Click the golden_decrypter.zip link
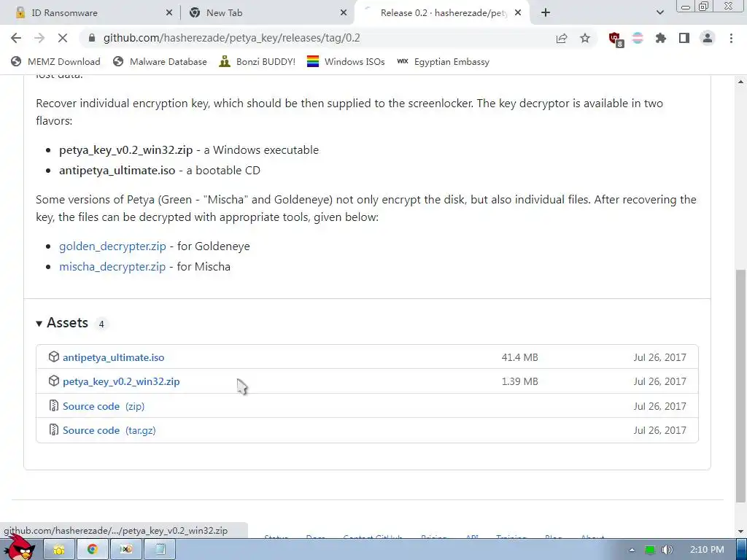747x560 pixels. tap(112, 246)
